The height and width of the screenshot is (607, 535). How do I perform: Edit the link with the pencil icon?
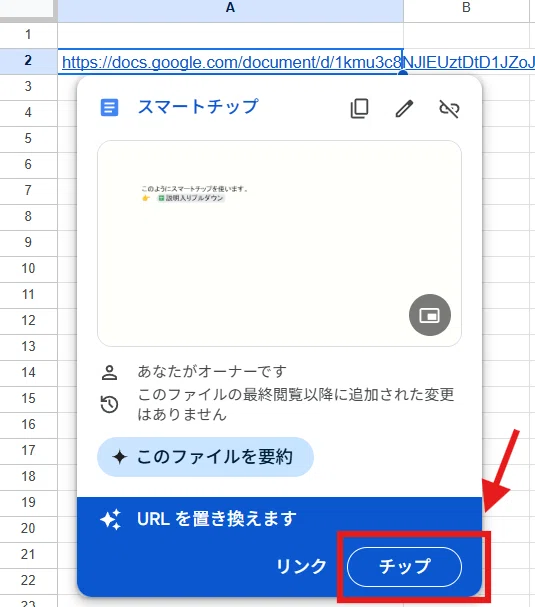(x=404, y=108)
